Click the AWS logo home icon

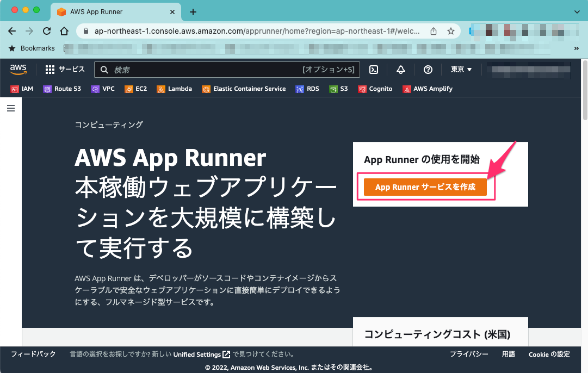coord(18,70)
